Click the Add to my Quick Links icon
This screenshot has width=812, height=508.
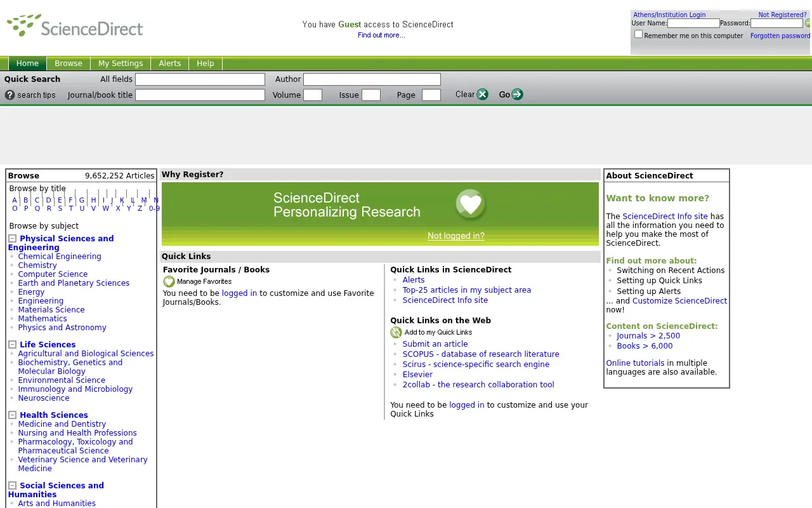tap(396, 332)
